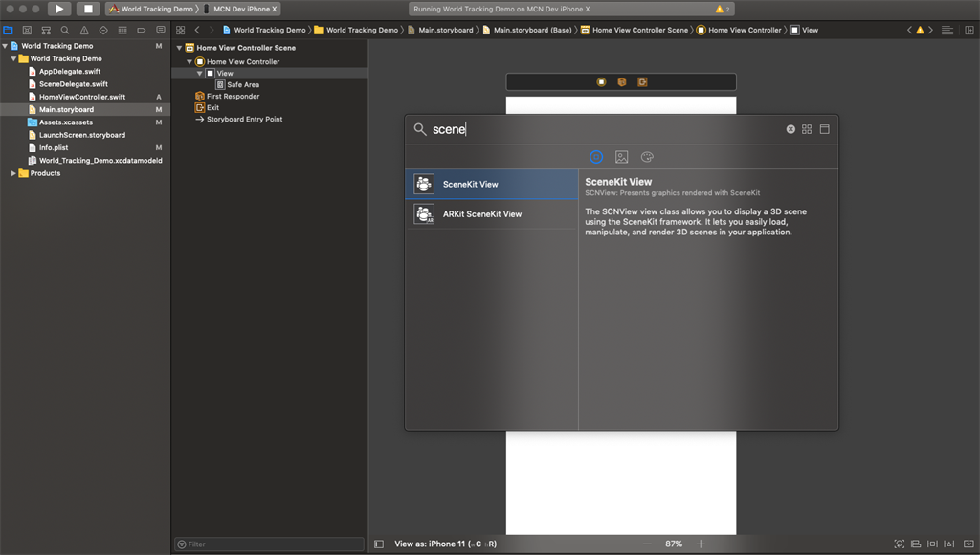Select SceneKit View in the library list

(492, 185)
